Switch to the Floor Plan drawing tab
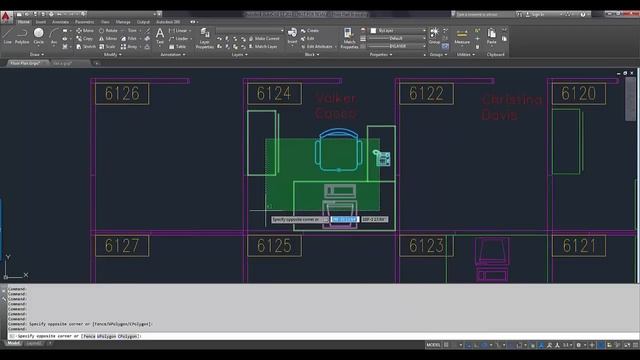 (26, 63)
